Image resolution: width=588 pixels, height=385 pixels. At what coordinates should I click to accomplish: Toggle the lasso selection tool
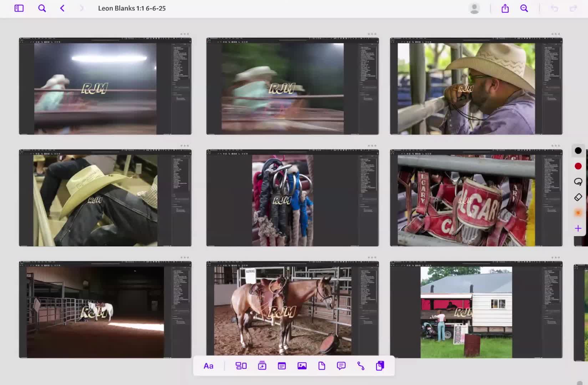pos(578,181)
